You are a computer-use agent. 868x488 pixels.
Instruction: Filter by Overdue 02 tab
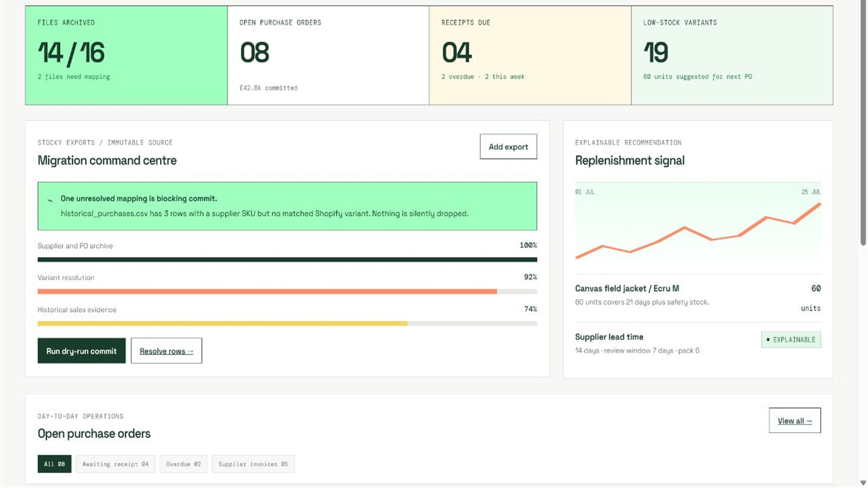click(183, 464)
